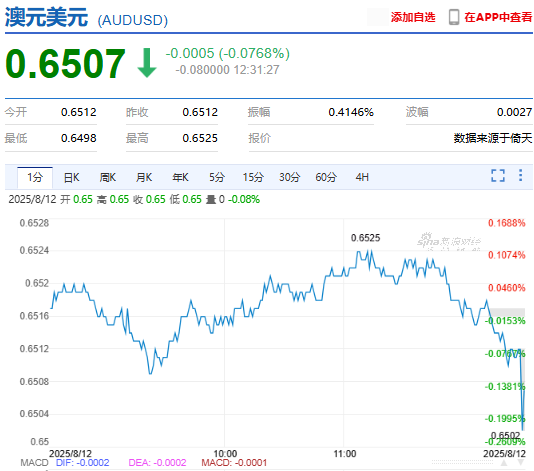Open the three-dot chart options menu
The width and height of the screenshot is (534, 471).
click(520, 175)
